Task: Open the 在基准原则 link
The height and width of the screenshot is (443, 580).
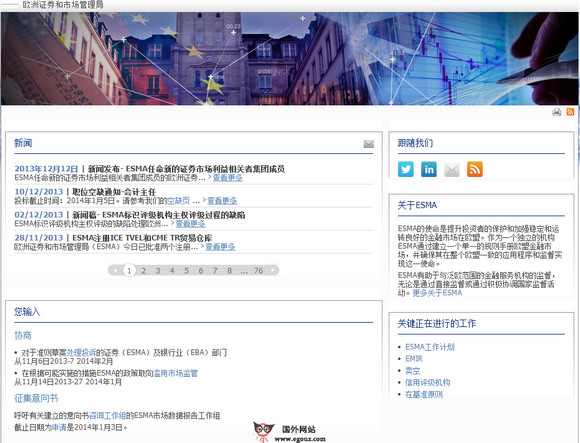Action: (424, 394)
